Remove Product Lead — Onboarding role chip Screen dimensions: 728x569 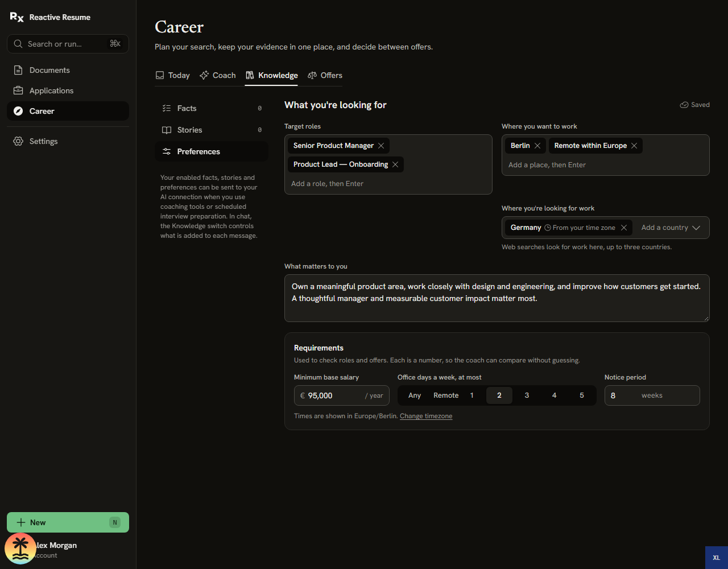click(395, 164)
